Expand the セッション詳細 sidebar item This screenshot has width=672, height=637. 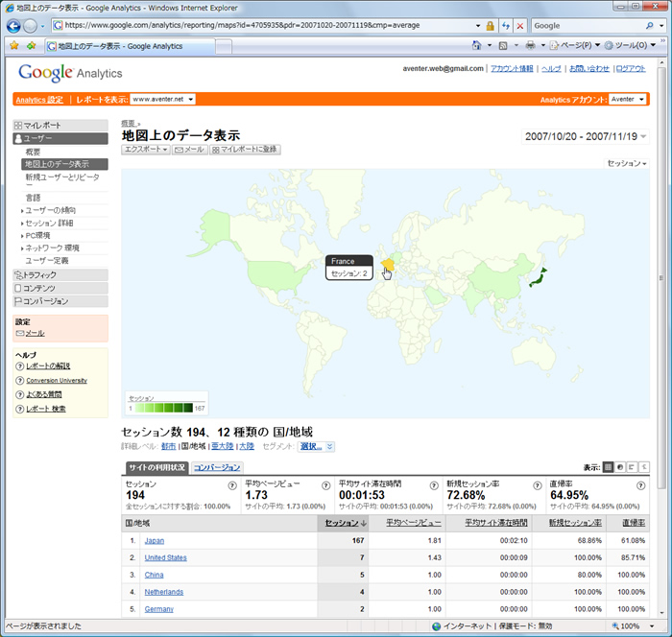pos(49,224)
